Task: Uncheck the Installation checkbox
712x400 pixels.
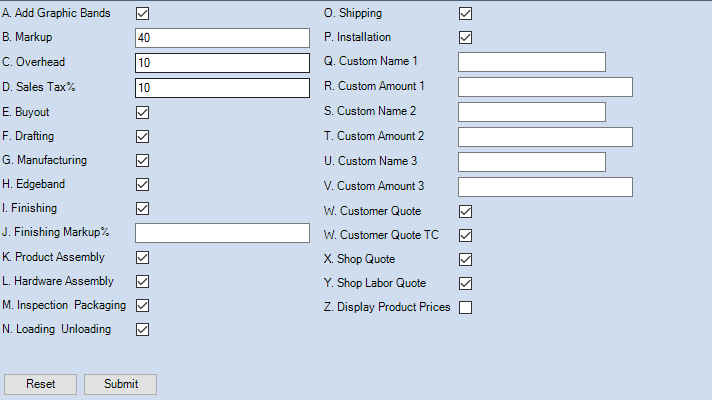Action: 465,38
